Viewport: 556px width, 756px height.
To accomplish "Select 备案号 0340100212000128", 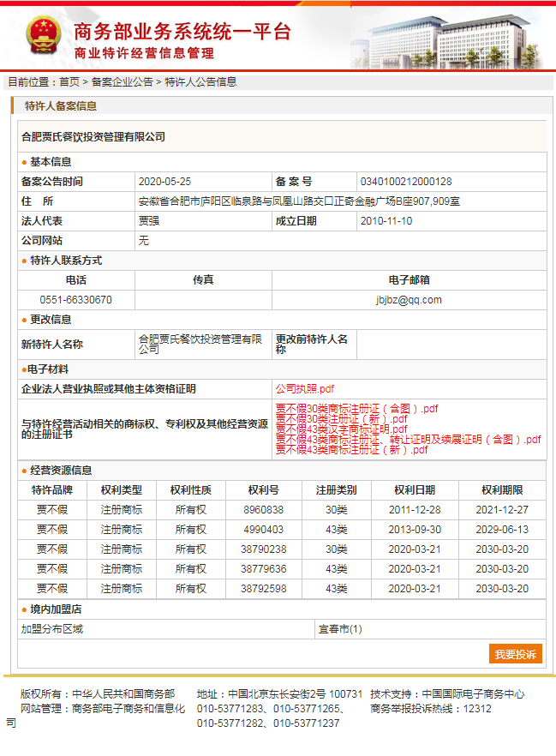I will [x=406, y=182].
